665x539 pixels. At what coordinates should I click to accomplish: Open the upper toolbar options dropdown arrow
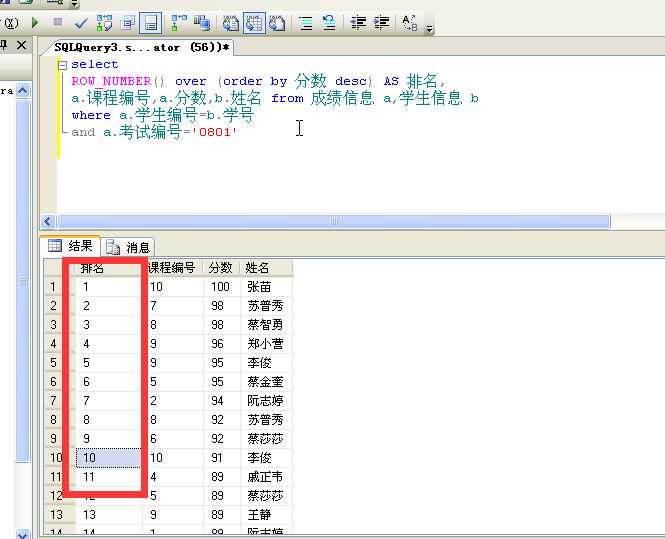coord(74,4)
